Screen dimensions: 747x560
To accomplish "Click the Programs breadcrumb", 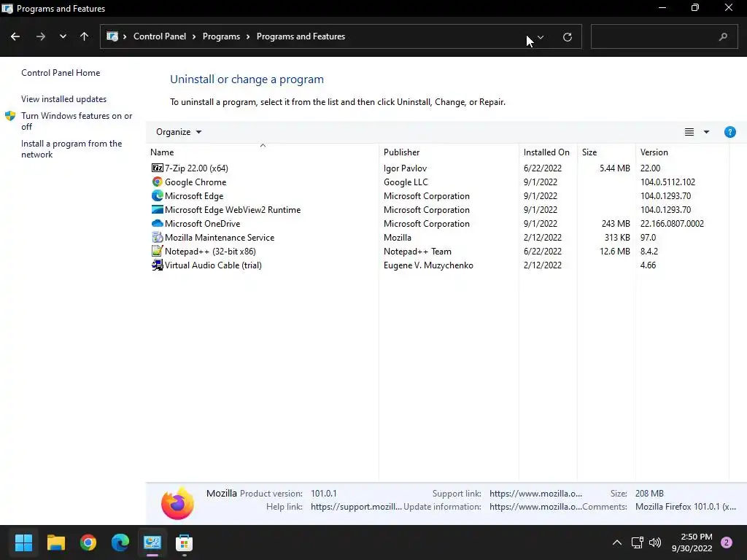I will pos(221,36).
